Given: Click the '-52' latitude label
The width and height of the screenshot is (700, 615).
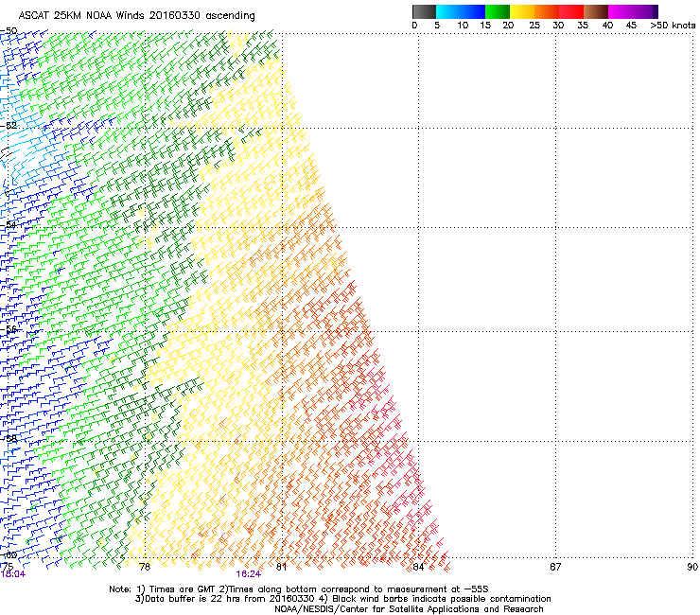Looking at the screenshot, I should 9,126.
